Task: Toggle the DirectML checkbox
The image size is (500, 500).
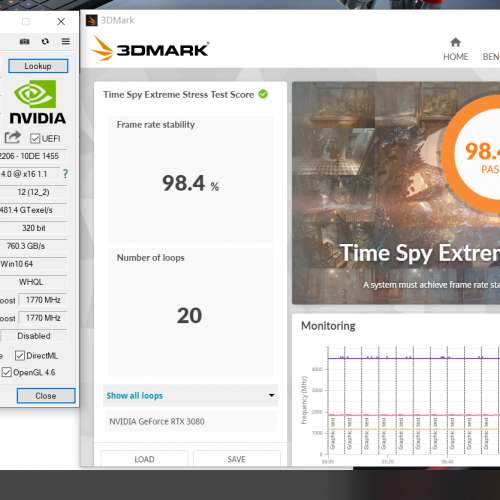Action: [20, 356]
